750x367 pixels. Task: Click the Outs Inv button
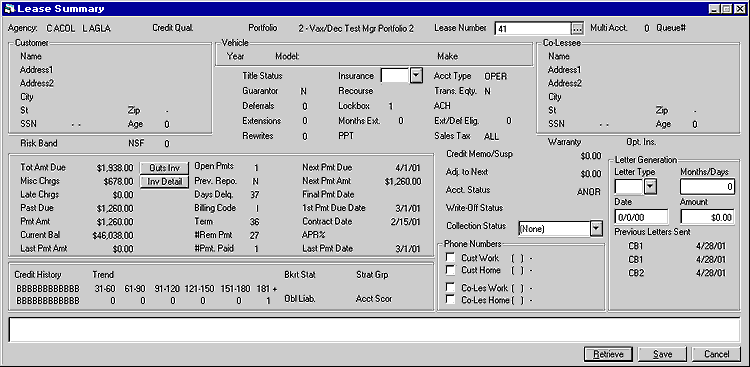164,168
